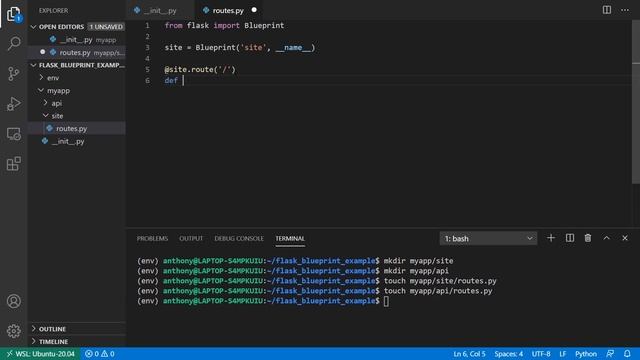Place cursor at terminal prompt

pyautogui.click(x=386, y=301)
